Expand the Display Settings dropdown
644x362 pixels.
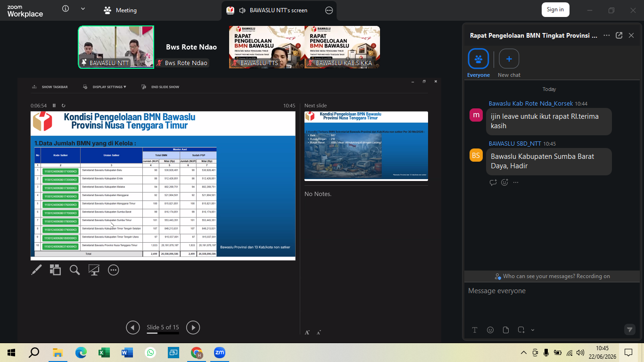pyautogui.click(x=105, y=87)
